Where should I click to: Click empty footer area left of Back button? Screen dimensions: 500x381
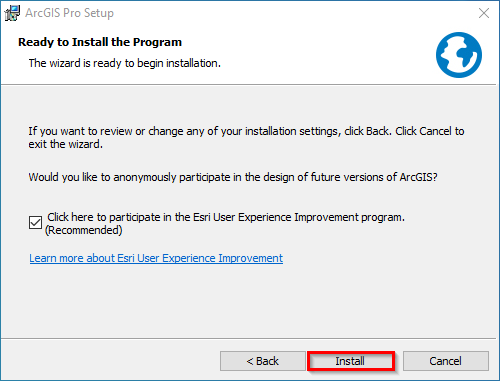(x=110, y=361)
